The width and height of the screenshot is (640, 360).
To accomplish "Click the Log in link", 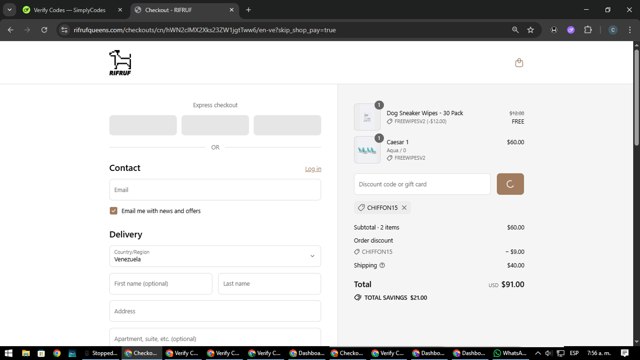I will (313, 169).
